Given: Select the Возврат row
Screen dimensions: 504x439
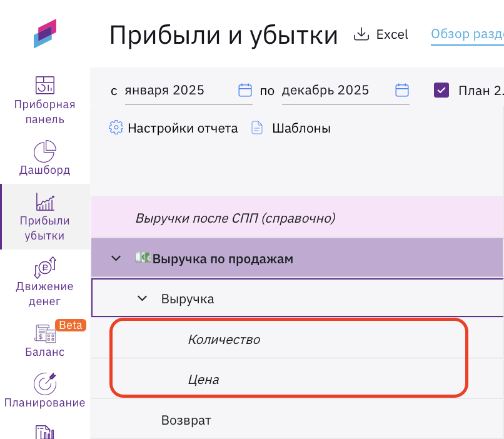Looking at the screenshot, I should (x=297, y=420).
